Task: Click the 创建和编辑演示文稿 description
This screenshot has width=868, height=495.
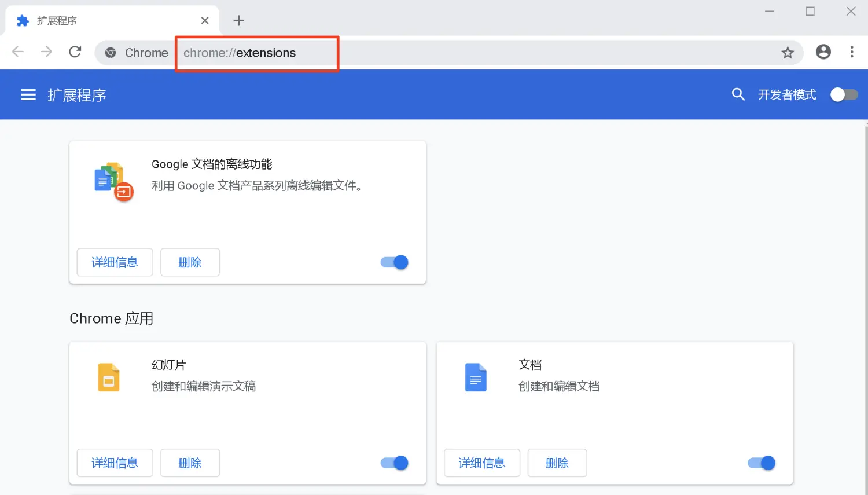Action: point(204,386)
